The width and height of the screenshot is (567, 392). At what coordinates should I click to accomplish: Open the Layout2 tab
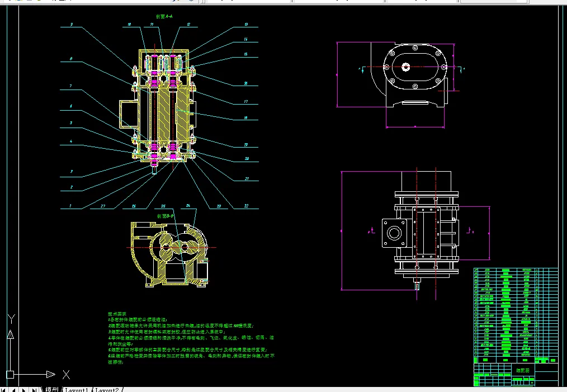(107, 390)
